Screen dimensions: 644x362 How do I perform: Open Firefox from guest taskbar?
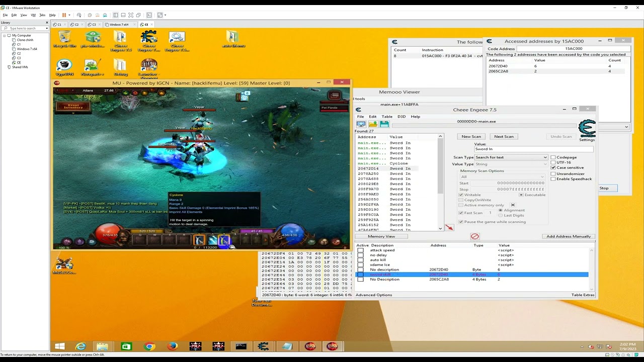point(172,346)
